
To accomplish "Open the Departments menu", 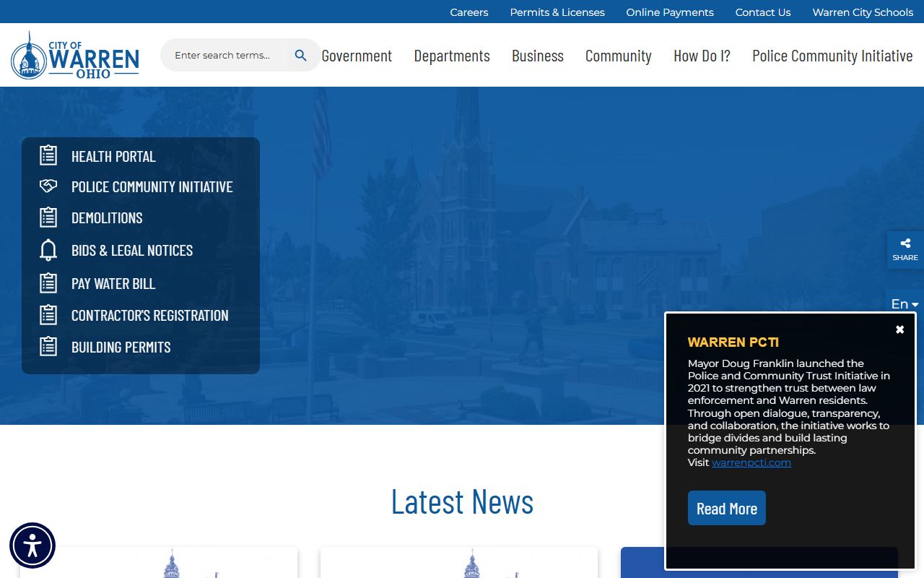I will point(452,56).
